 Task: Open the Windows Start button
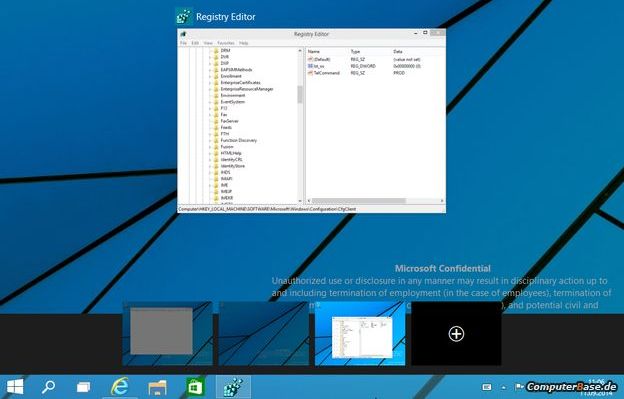pyautogui.click(x=15, y=387)
